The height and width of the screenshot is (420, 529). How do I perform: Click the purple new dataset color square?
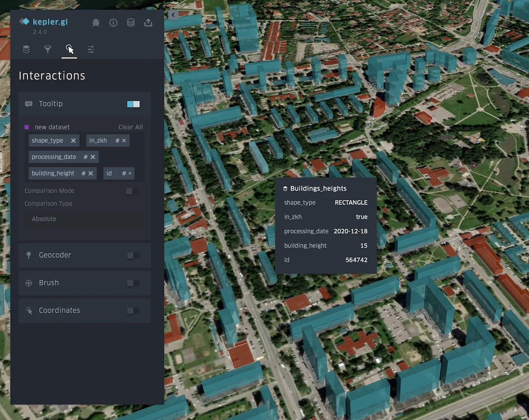click(27, 127)
